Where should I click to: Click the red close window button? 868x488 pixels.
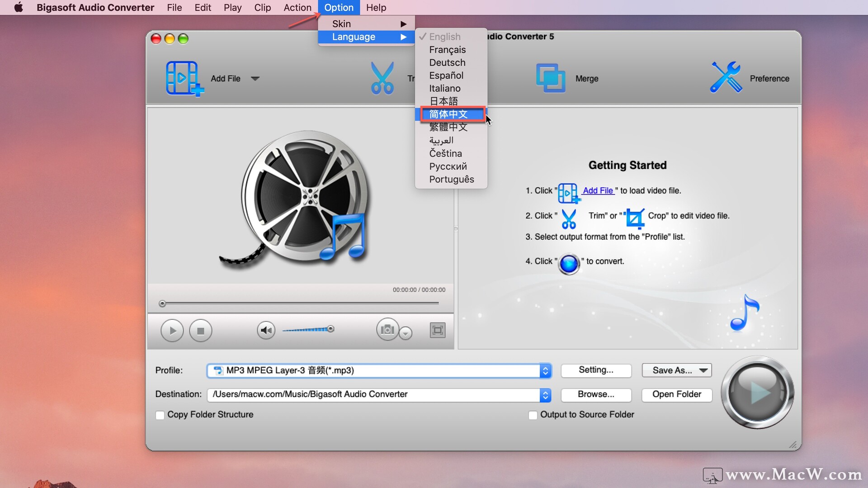[156, 39]
